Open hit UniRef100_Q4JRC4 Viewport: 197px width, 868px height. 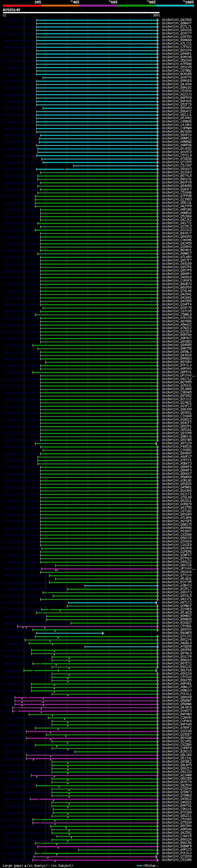tap(176, 707)
